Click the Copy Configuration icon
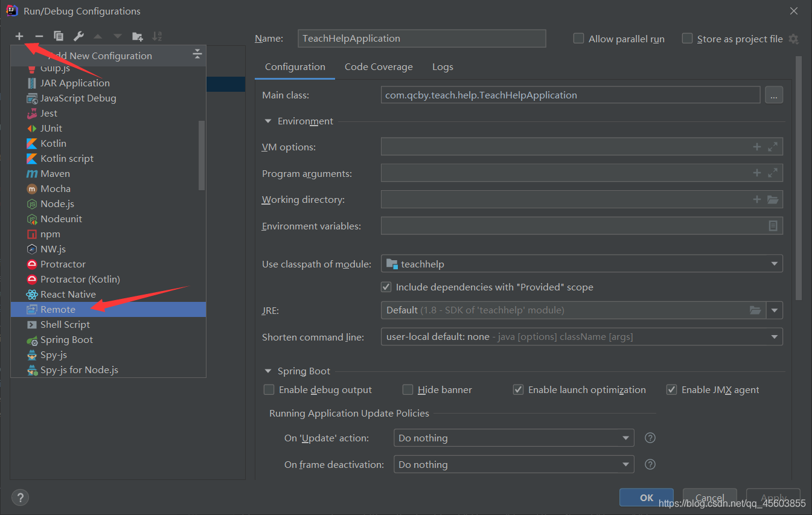 pos(59,36)
